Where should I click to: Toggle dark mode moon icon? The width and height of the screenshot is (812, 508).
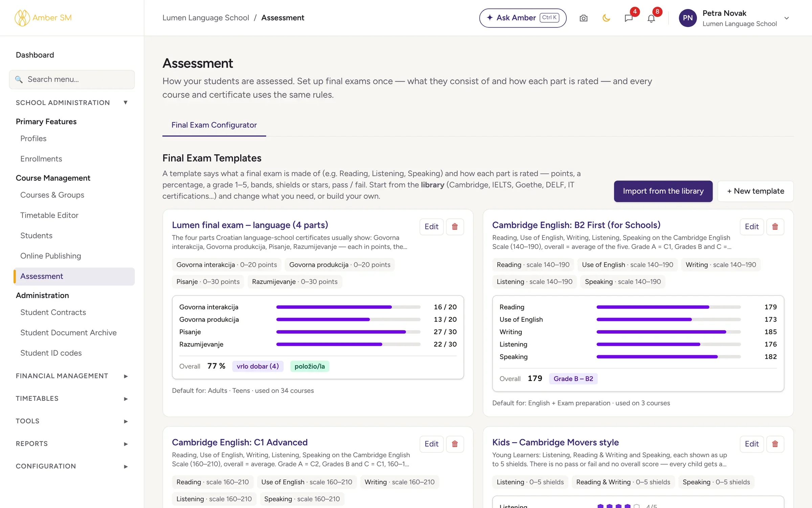click(x=606, y=18)
